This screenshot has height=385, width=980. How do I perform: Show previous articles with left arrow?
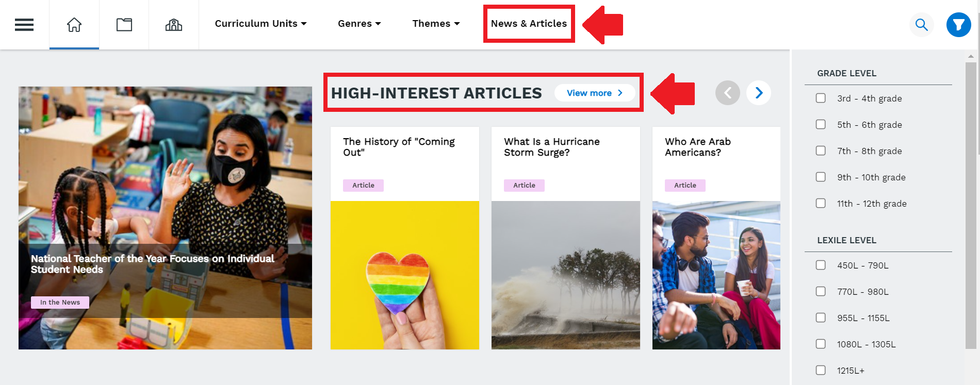pyautogui.click(x=728, y=93)
